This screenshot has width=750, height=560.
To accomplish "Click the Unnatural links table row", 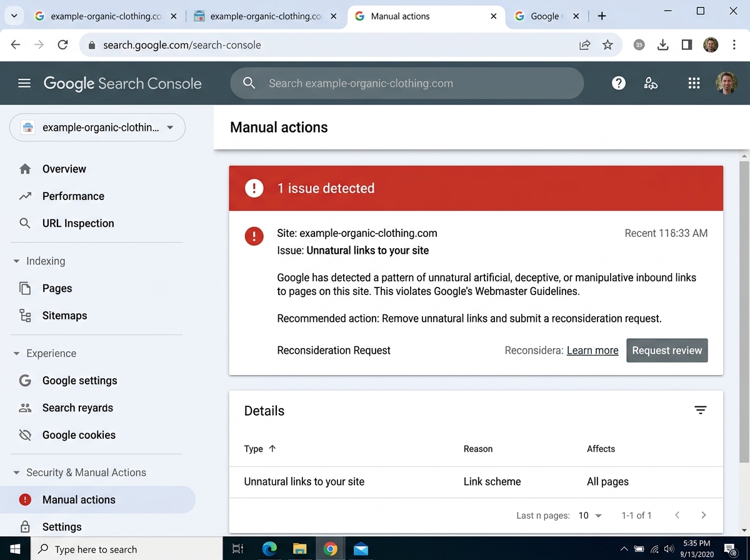I will (476, 482).
